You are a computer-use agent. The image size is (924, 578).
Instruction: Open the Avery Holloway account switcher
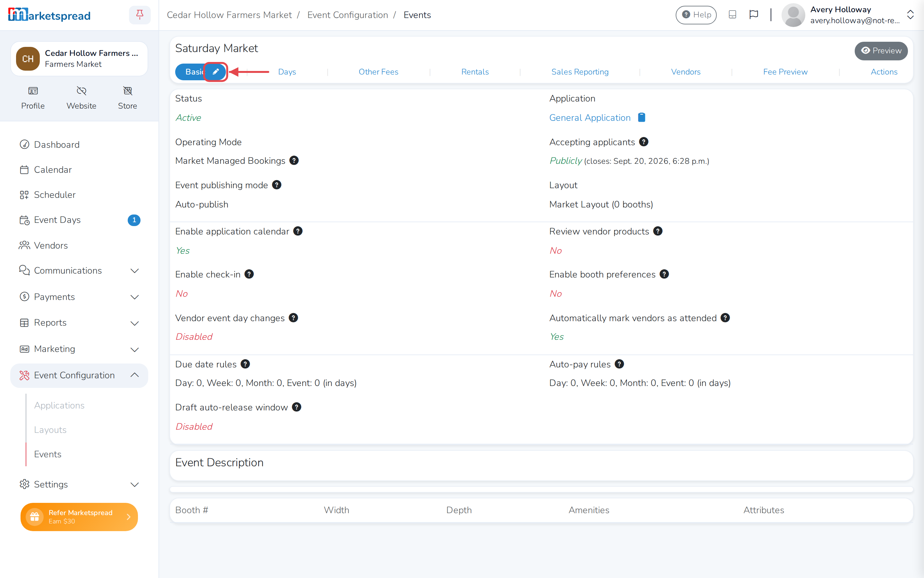pyautogui.click(x=848, y=15)
